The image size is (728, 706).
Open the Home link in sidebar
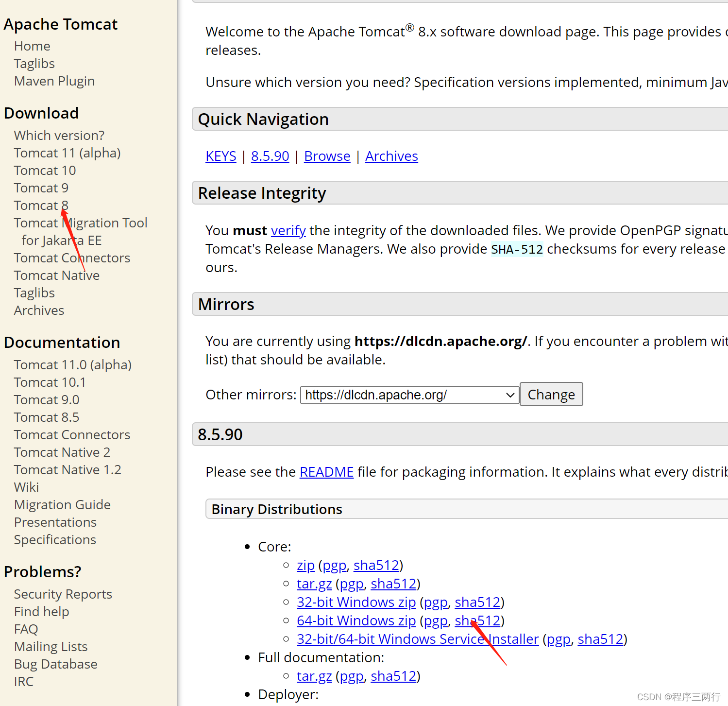(x=32, y=46)
